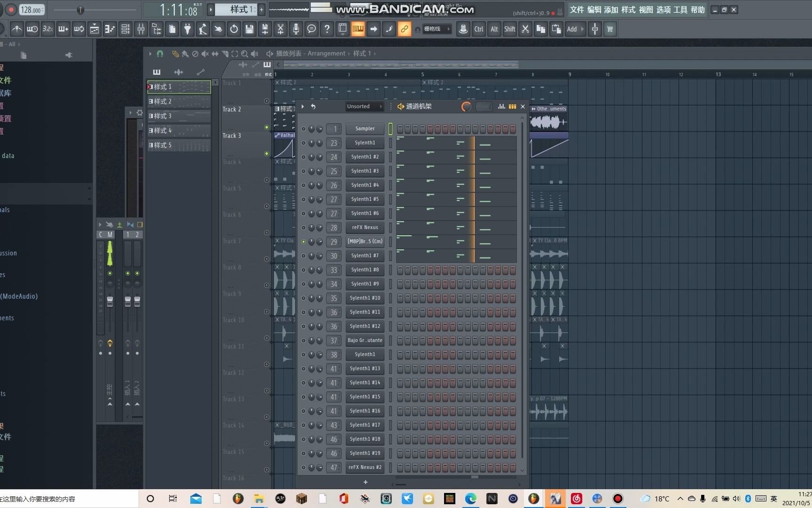Click the Windows search box
Image resolution: width=812 pixels, height=508 pixels.
click(x=69, y=499)
